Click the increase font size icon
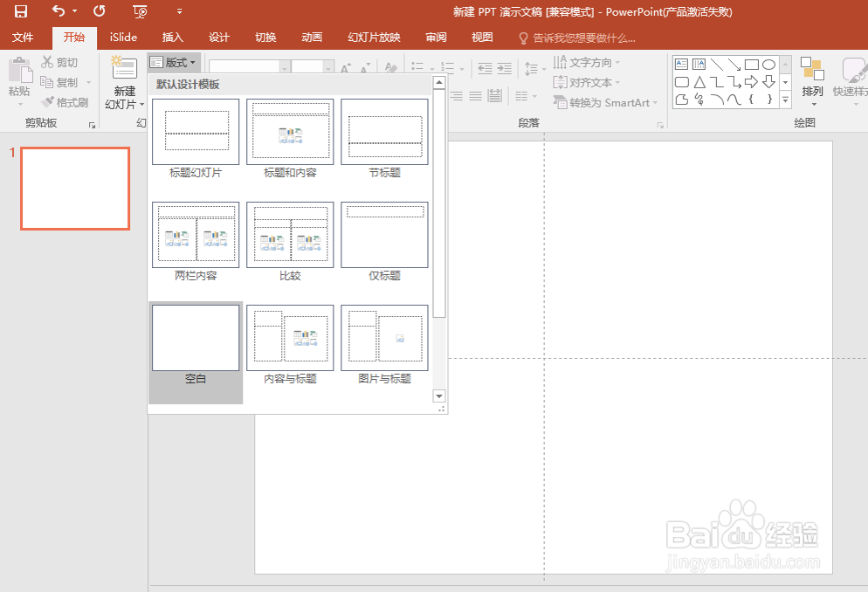The width and height of the screenshot is (868, 592). point(346,68)
